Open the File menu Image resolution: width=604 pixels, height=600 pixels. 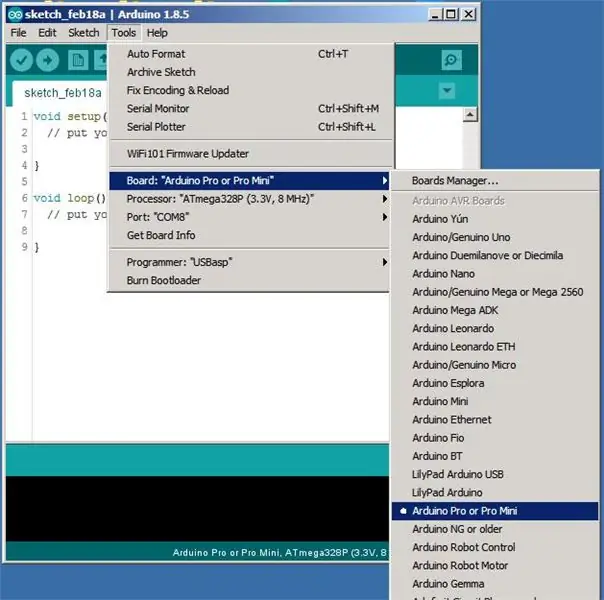click(x=18, y=33)
